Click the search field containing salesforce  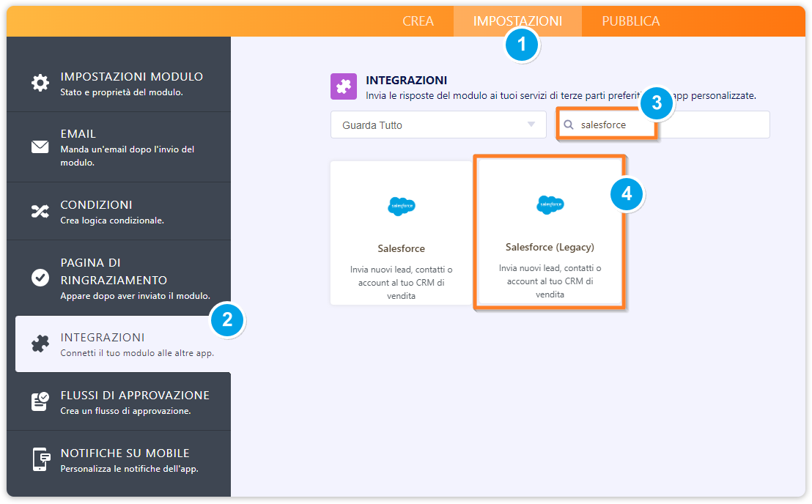pyautogui.click(x=662, y=125)
